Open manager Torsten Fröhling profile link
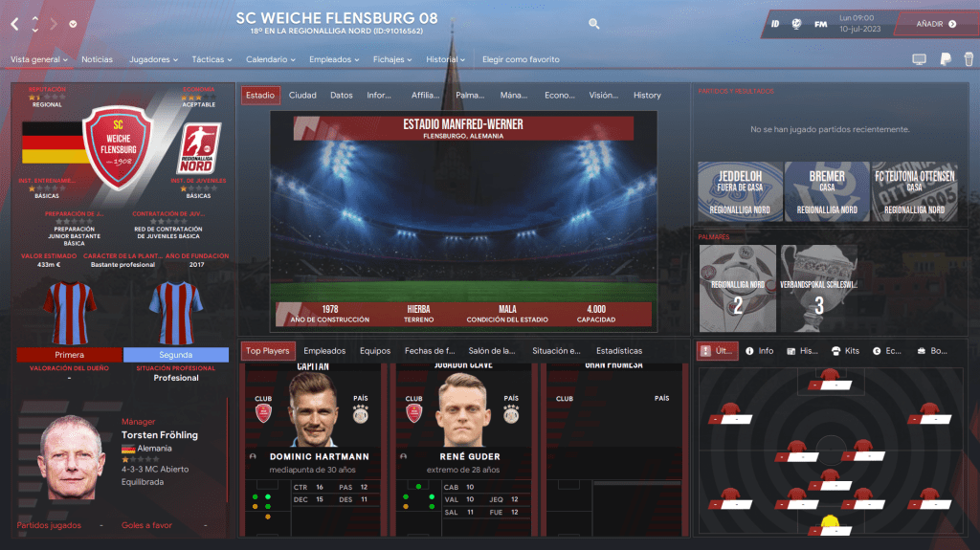Viewport: 980px width, 550px height. pos(160,435)
